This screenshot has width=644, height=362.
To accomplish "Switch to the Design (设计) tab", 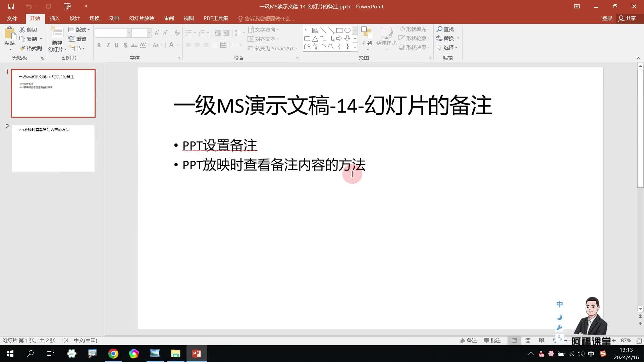I will point(74,18).
